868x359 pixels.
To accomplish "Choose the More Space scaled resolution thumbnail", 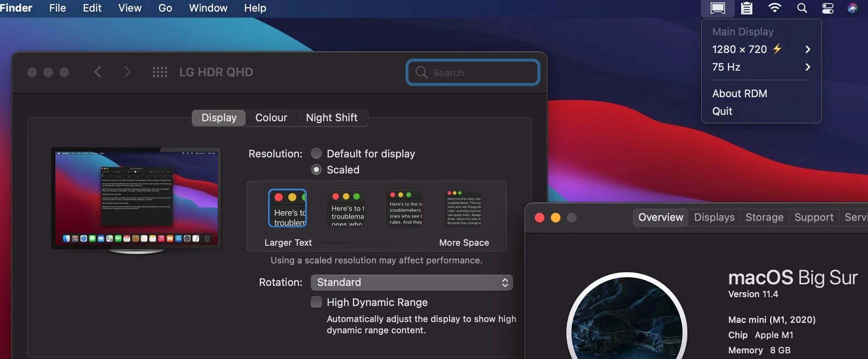I will click(x=464, y=208).
